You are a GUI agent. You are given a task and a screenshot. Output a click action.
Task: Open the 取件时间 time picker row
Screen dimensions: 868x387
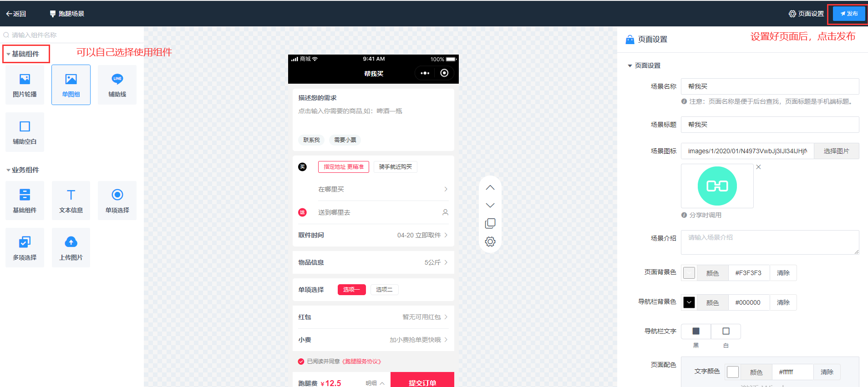(x=373, y=235)
